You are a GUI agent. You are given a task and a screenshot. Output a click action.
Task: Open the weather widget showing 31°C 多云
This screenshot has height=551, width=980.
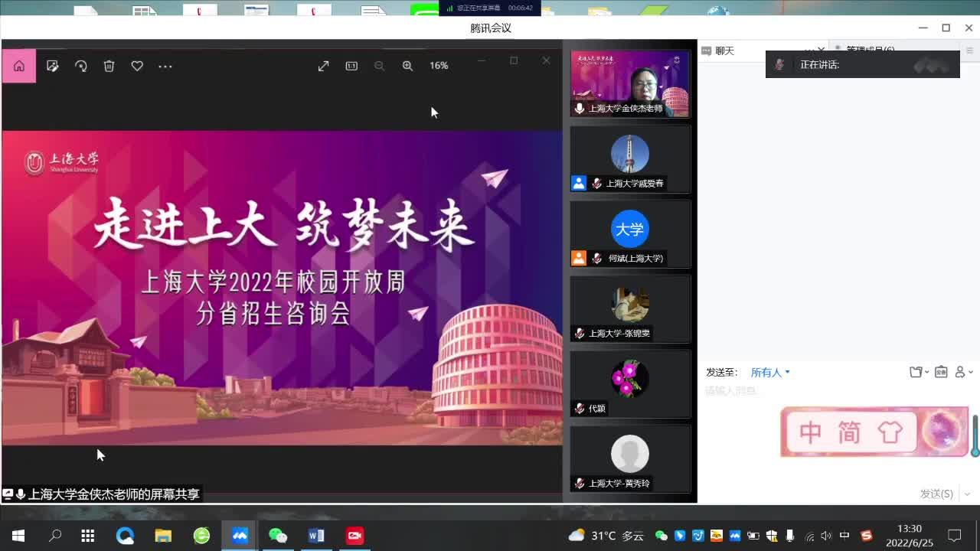pyautogui.click(x=606, y=536)
